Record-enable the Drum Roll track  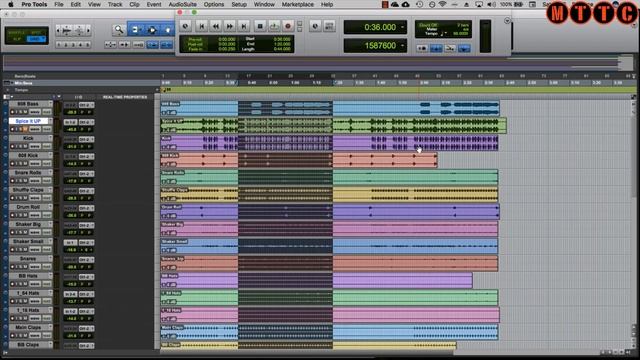[x=12, y=215]
